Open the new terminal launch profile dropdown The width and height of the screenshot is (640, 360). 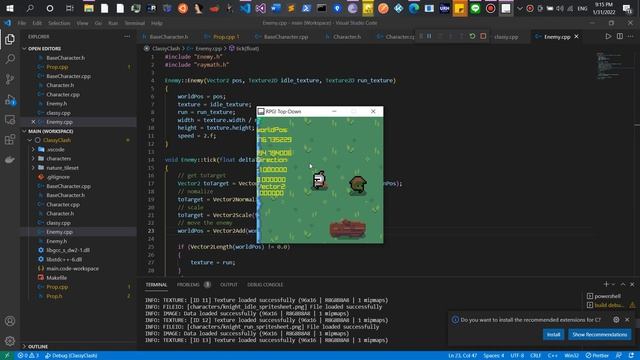pos(613,284)
